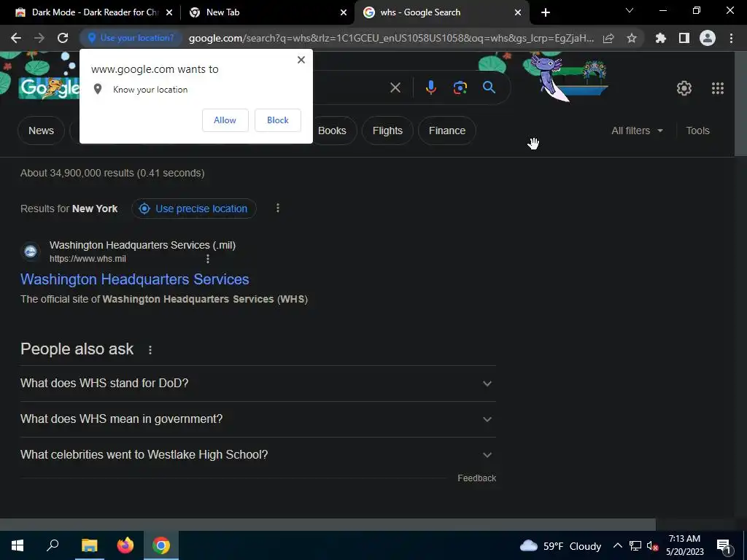This screenshot has width=747, height=560.
Task: Close the Dark Reader tab
Action: [x=169, y=12]
